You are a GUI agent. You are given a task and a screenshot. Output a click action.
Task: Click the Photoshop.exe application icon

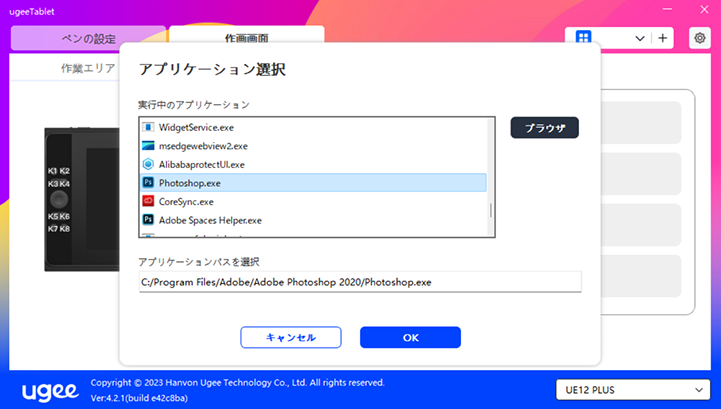coord(149,183)
